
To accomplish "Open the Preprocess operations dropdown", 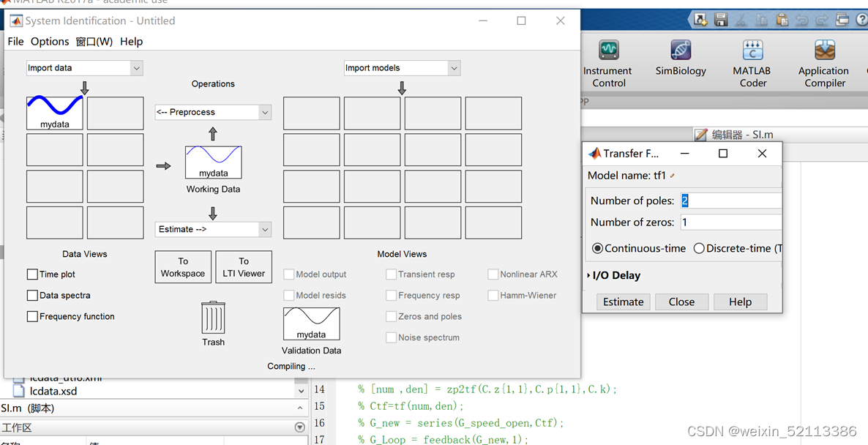I will pyautogui.click(x=213, y=112).
